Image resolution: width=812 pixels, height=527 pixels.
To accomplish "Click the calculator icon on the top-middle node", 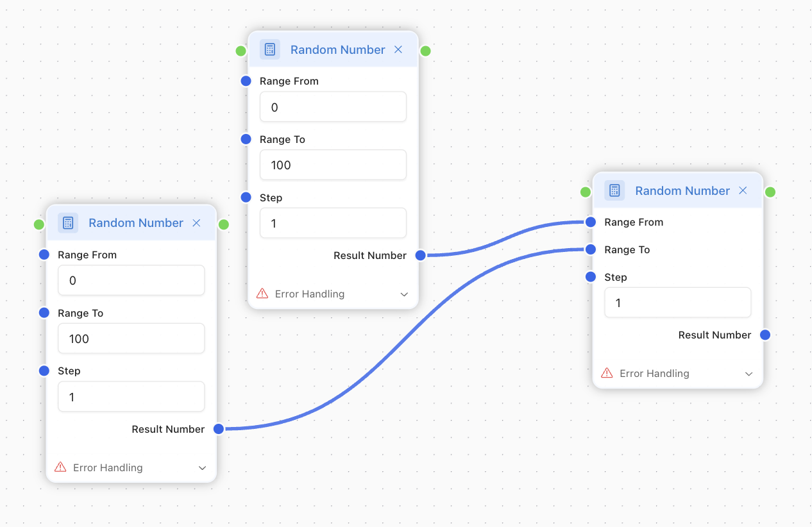I will pyautogui.click(x=270, y=50).
